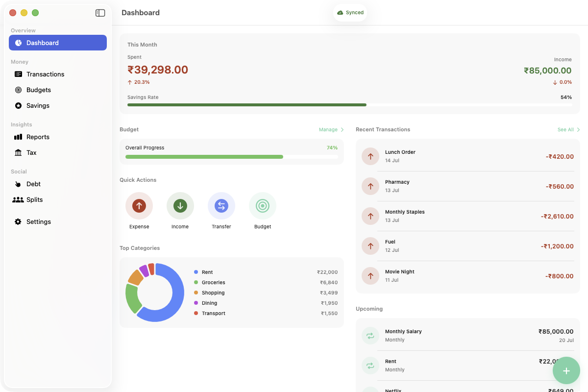
Task: Start a Transfer quick action
Action: pos(221,206)
